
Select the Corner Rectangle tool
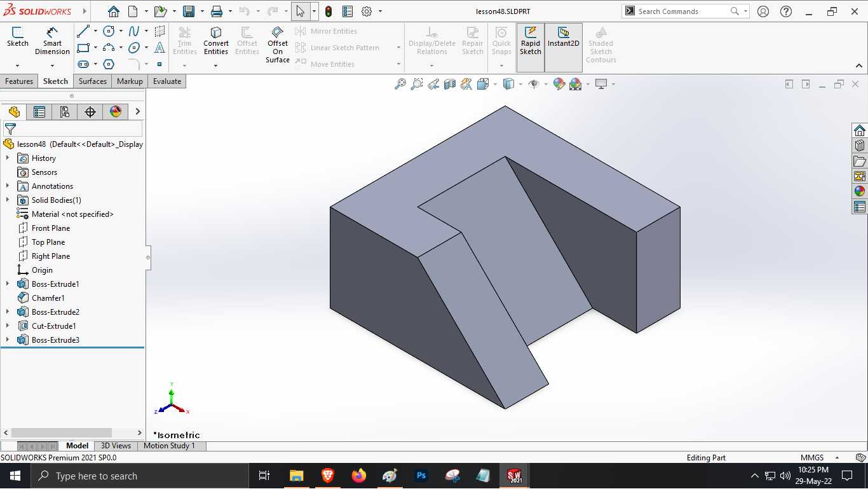(x=83, y=48)
